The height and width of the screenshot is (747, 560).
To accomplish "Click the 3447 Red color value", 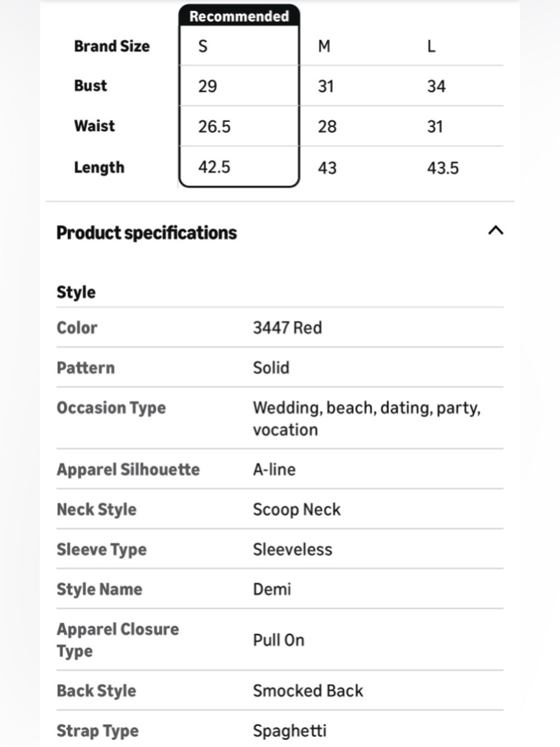I will point(287,327).
